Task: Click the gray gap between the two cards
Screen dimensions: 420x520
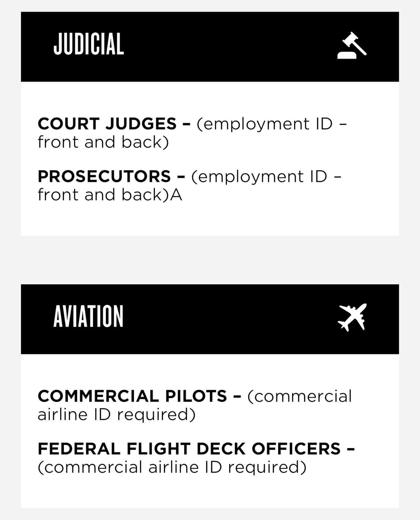Action: point(210,260)
